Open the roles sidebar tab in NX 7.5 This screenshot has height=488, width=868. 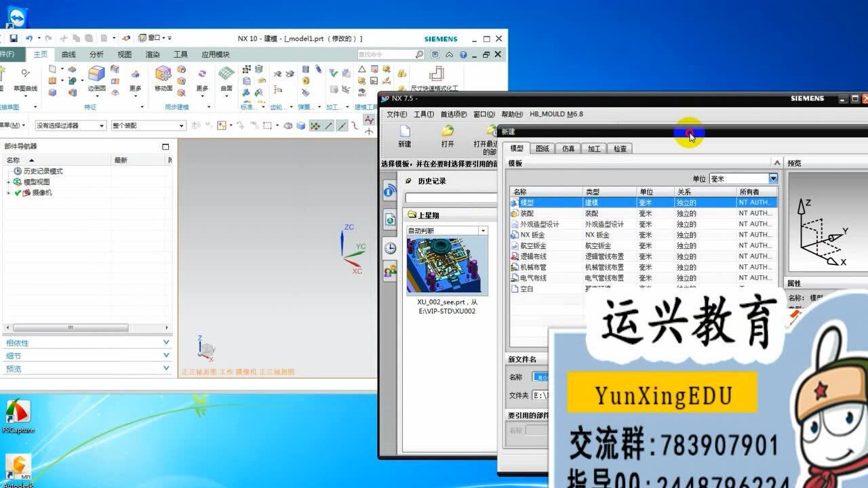390,272
